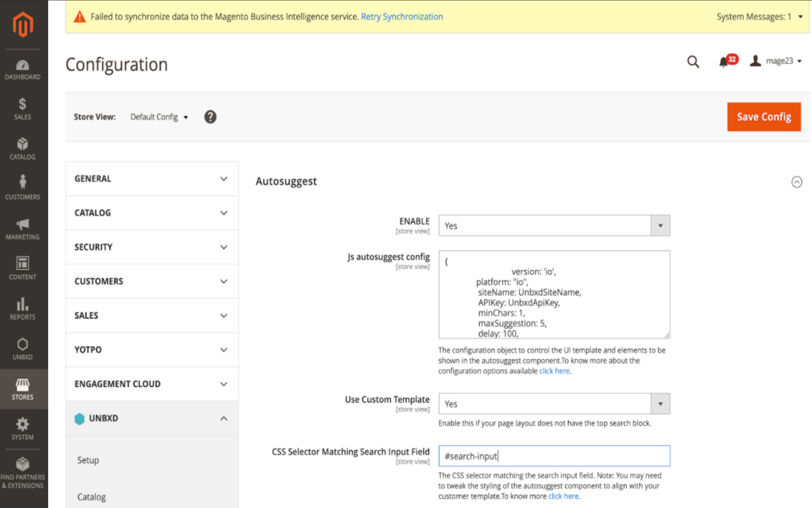Expand the YOTPO config section

(x=152, y=350)
